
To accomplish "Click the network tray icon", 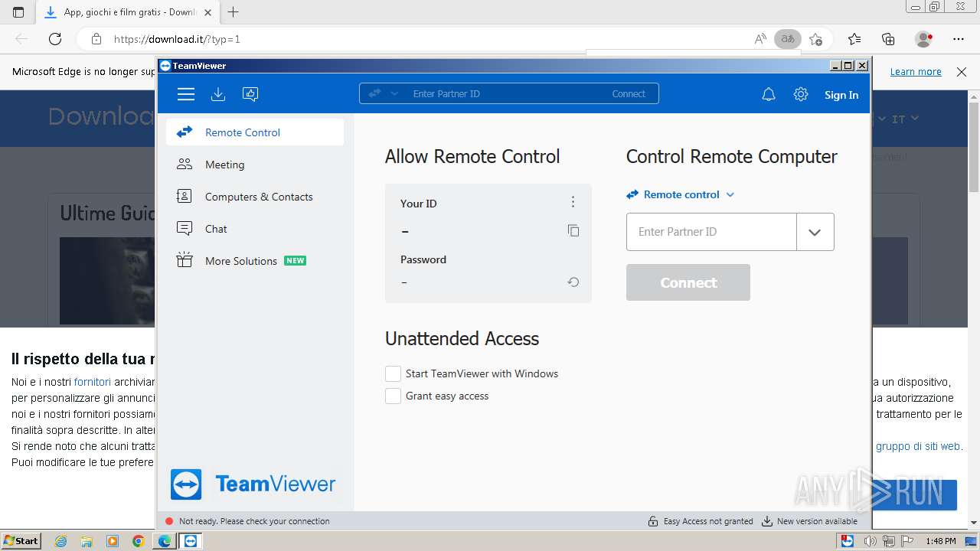I will click(x=890, y=541).
